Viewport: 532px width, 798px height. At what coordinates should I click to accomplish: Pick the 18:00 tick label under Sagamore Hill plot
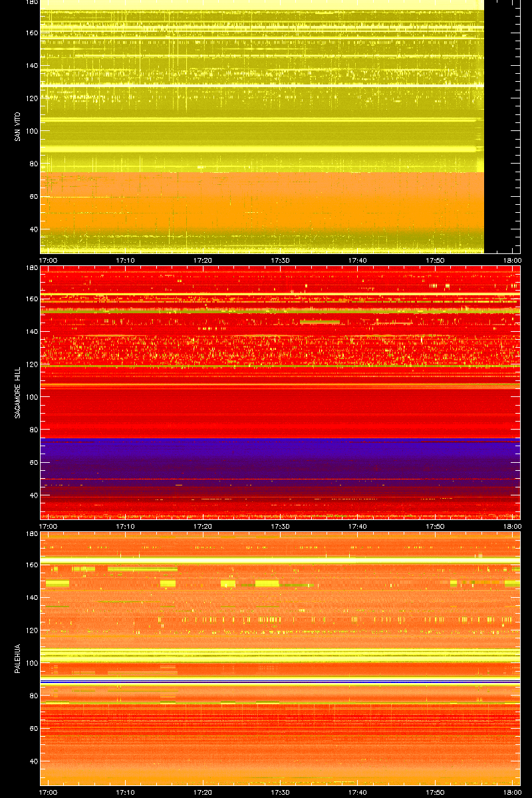pos(512,526)
